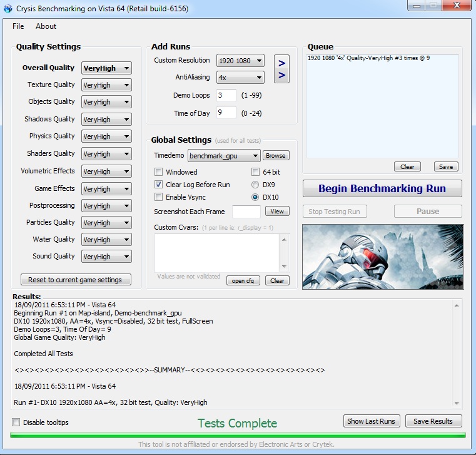Image resolution: width=476 pixels, height=455 pixels.
Task: Click the Custom Cvars scroll up arrow
Action: click(284, 240)
